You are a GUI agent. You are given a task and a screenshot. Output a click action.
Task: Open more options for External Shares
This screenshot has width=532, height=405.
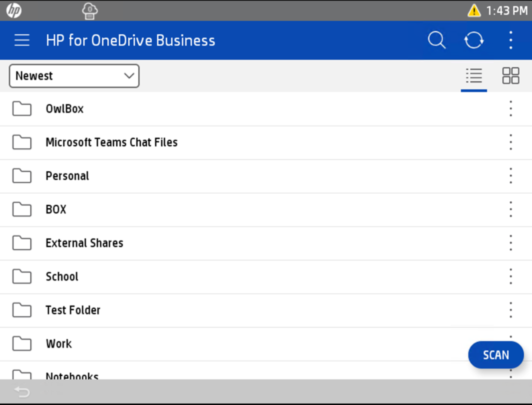pyautogui.click(x=511, y=243)
